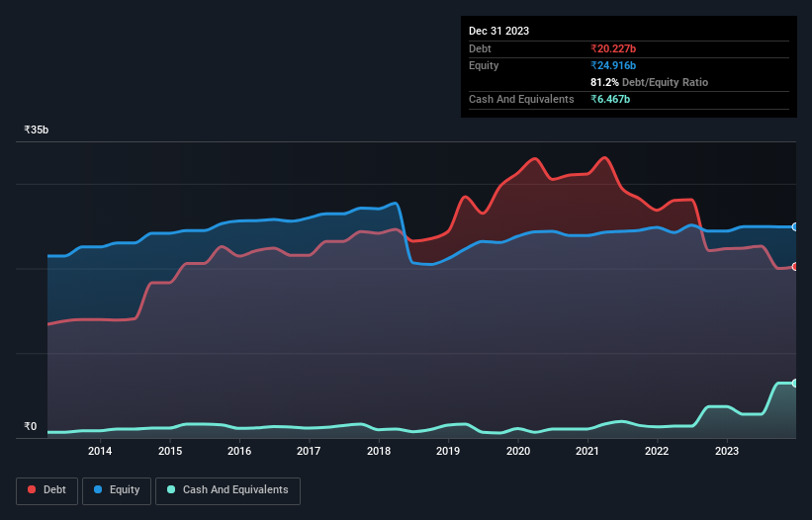Click the 2023 x-axis label

(727, 451)
